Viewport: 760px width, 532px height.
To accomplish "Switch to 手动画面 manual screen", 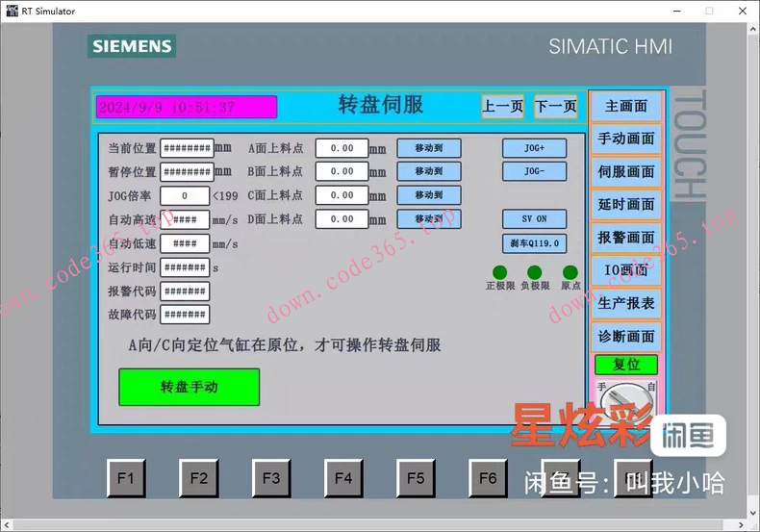I will tap(625, 139).
